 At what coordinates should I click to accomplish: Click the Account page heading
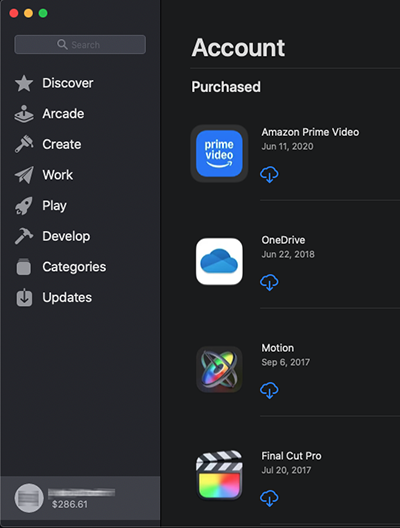[x=238, y=47]
